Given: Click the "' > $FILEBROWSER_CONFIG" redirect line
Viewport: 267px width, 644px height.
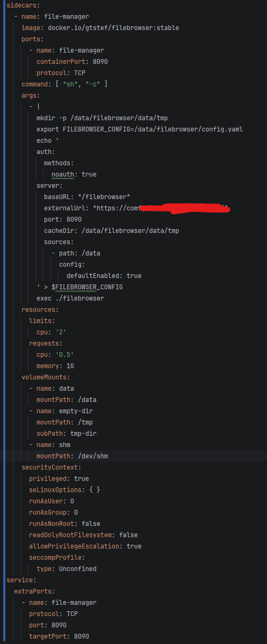Looking at the screenshot, I should click(x=79, y=287).
